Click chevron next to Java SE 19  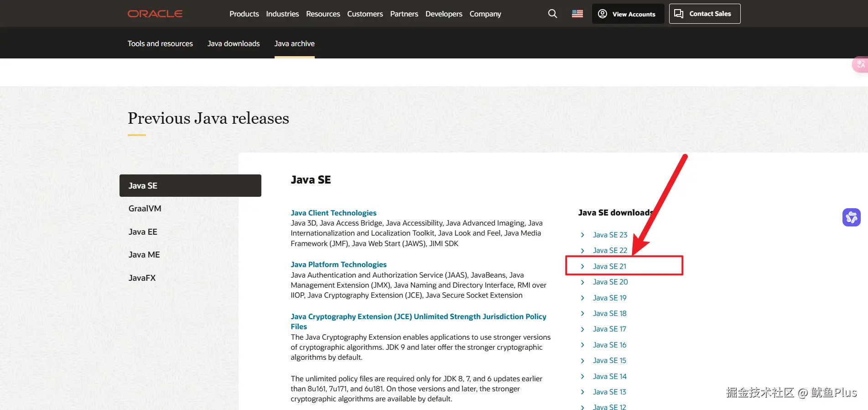click(x=582, y=298)
